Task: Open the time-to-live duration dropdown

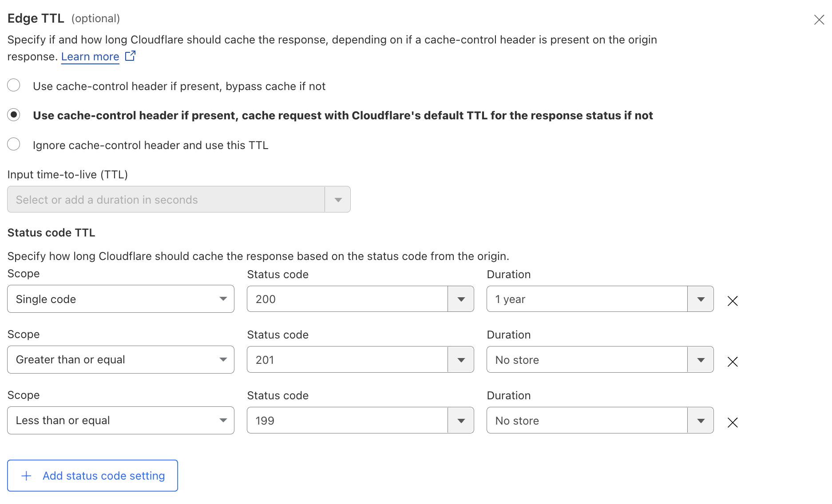Action: tap(337, 199)
